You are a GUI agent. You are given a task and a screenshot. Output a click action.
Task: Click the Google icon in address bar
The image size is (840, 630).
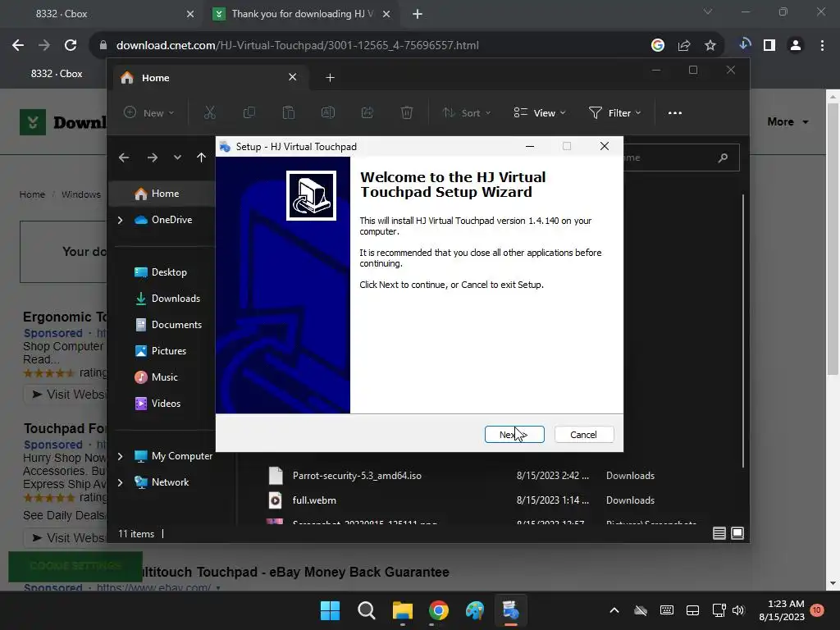click(x=658, y=46)
